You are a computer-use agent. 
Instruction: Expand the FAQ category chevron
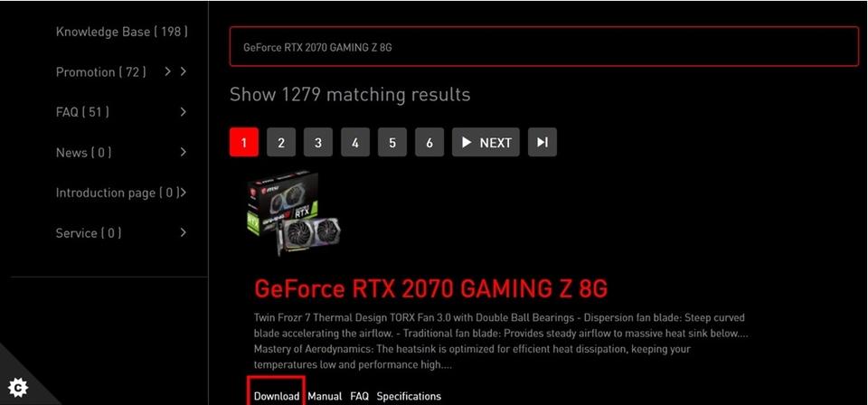click(184, 112)
